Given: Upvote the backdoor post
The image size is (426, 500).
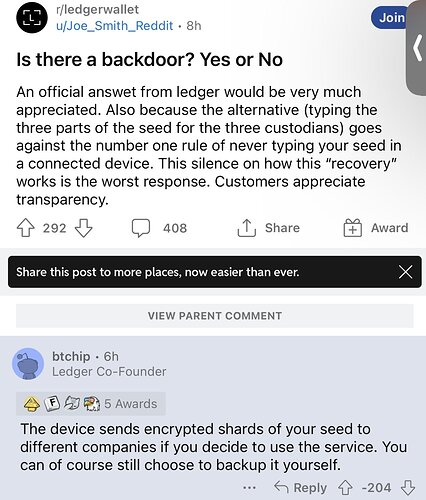Looking at the screenshot, I should click(x=25, y=228).
